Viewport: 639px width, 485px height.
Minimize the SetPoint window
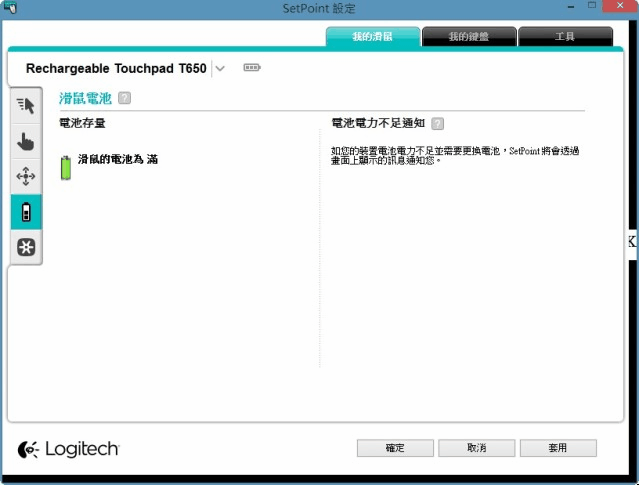point(571,7)
